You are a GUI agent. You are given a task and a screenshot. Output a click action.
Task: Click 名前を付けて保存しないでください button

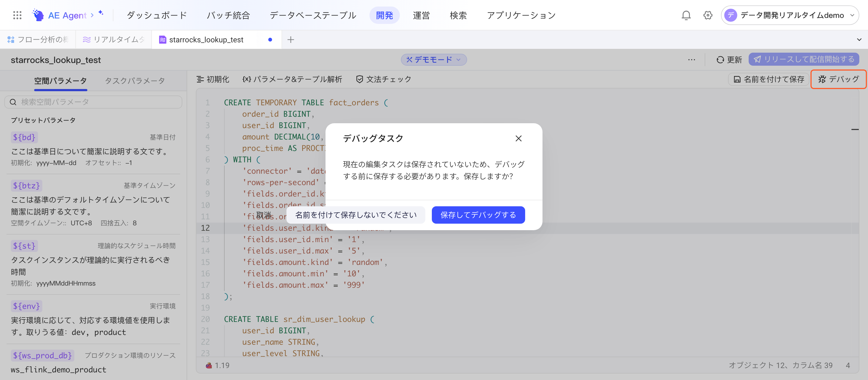(x=356, y=215)
